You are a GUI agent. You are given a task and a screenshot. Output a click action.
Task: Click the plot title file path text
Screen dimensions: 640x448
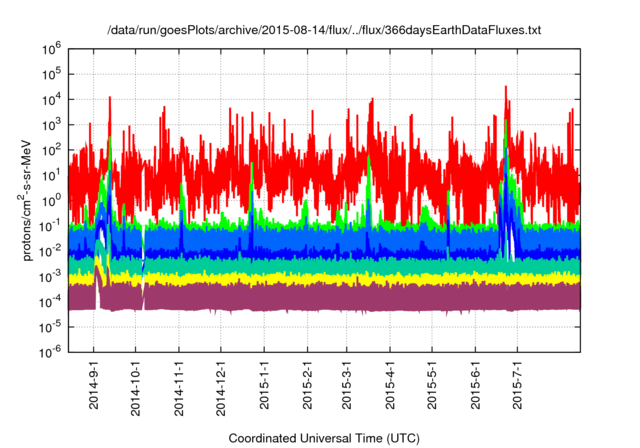tap(324, 30)
